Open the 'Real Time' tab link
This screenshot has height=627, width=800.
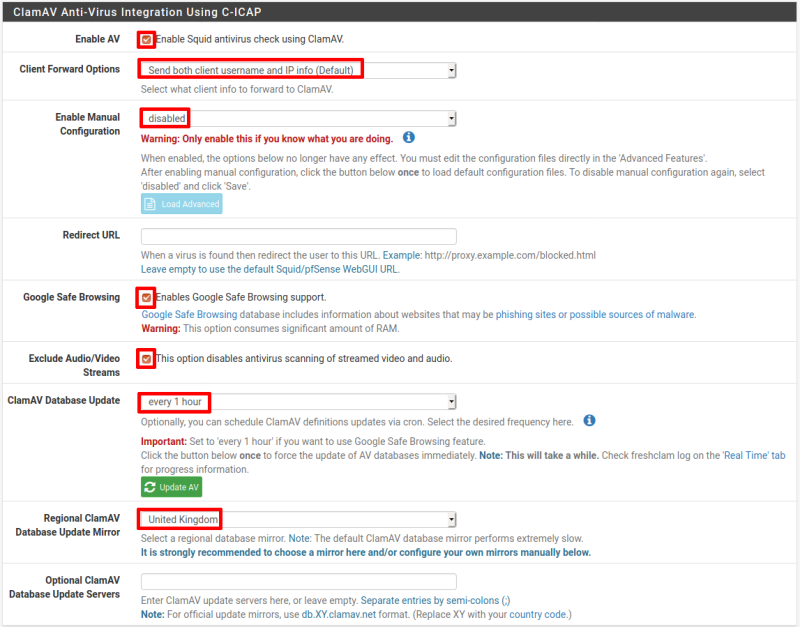coord(754,455)
